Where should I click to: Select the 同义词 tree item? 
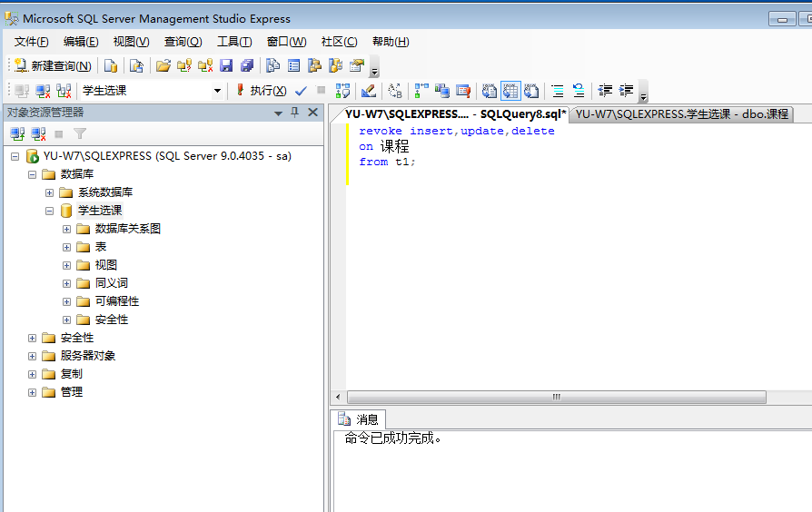[112, 283]
